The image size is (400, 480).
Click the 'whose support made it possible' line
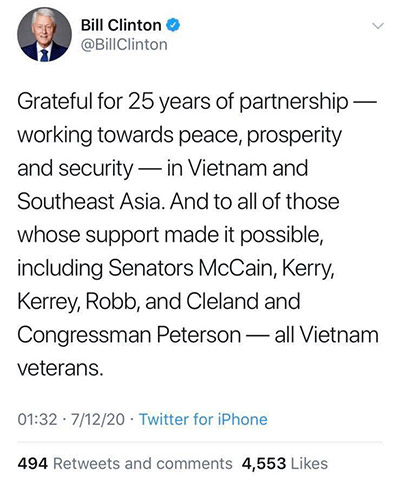(x=170, y=235)
